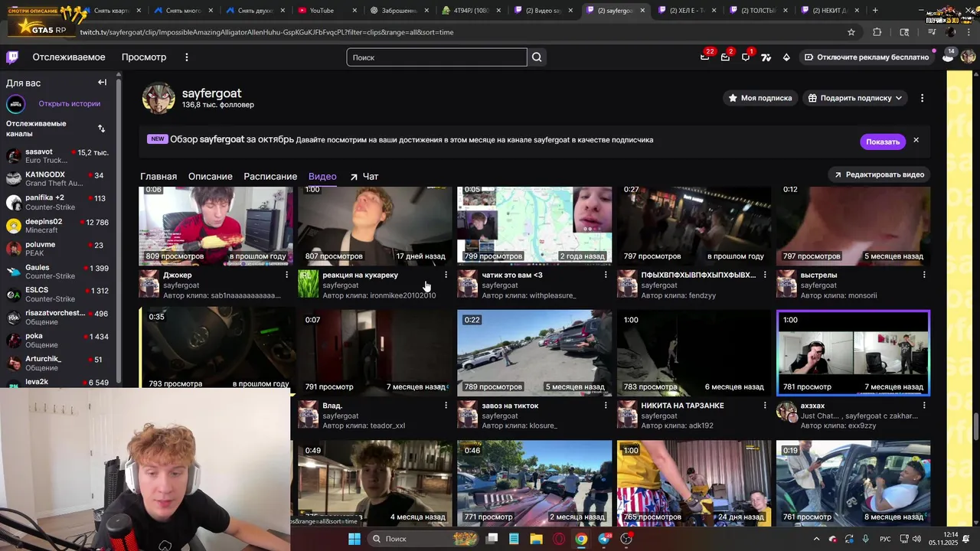Open KA1NGODX channel in sidebar
This screenshot has width=980, height=551.
(x=57, y=179)
